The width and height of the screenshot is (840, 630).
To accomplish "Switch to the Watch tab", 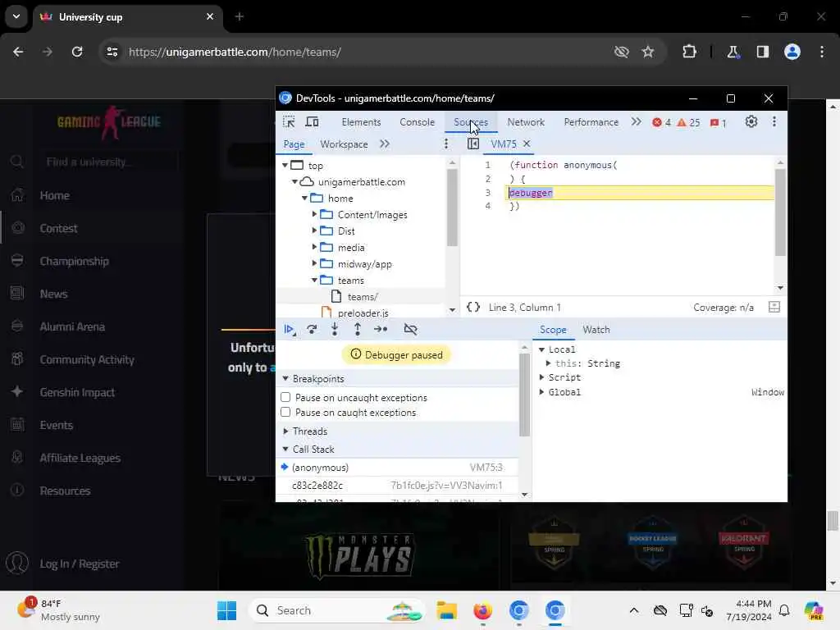I will tap(596, 330).
